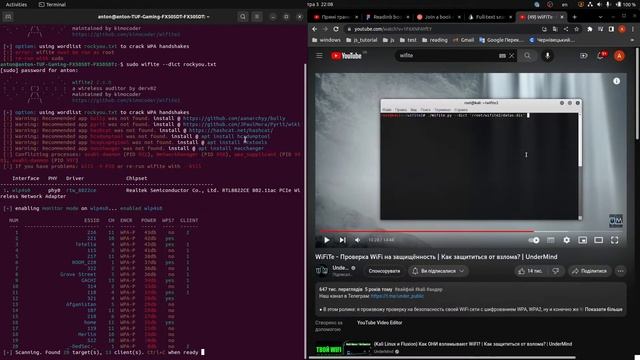This screenshot has width=640, height=360.
Task: Search in the Terminal window
Action: click(x=243, y=17)
